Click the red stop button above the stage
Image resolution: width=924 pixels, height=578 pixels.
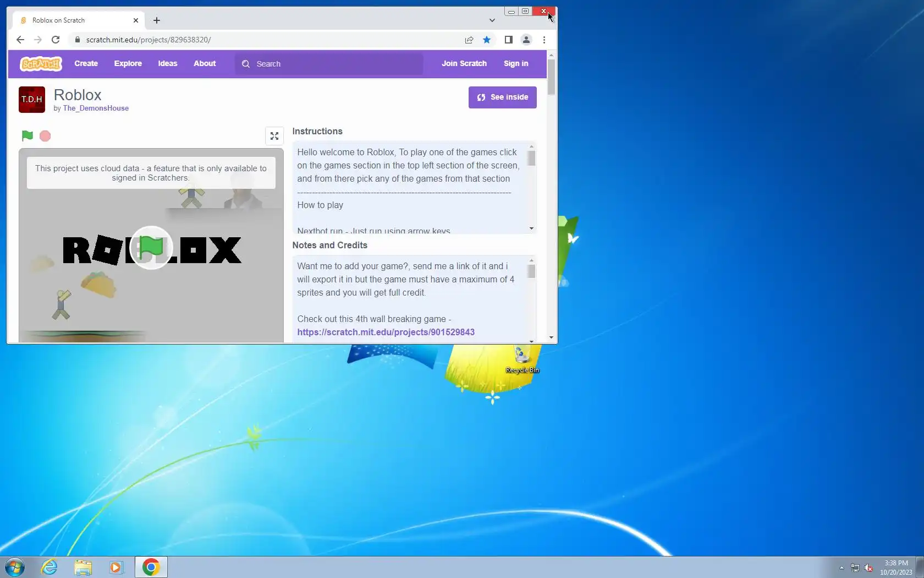tap(45, 136)
